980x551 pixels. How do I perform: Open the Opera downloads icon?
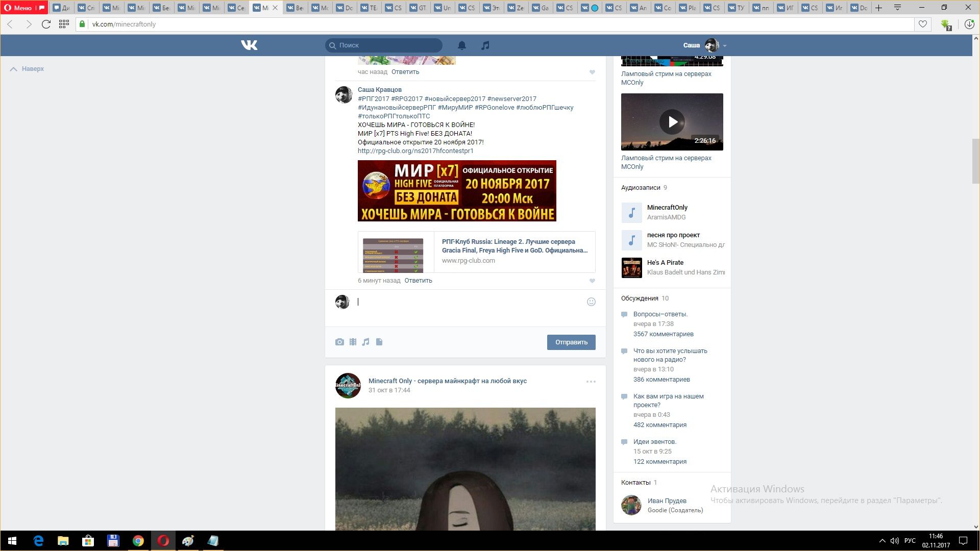[969, 24]
